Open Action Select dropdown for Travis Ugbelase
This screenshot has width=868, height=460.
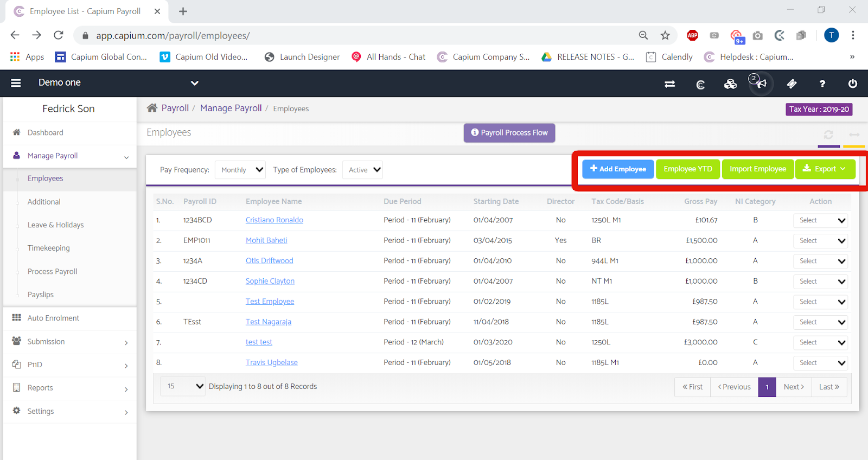coord(820,363)
